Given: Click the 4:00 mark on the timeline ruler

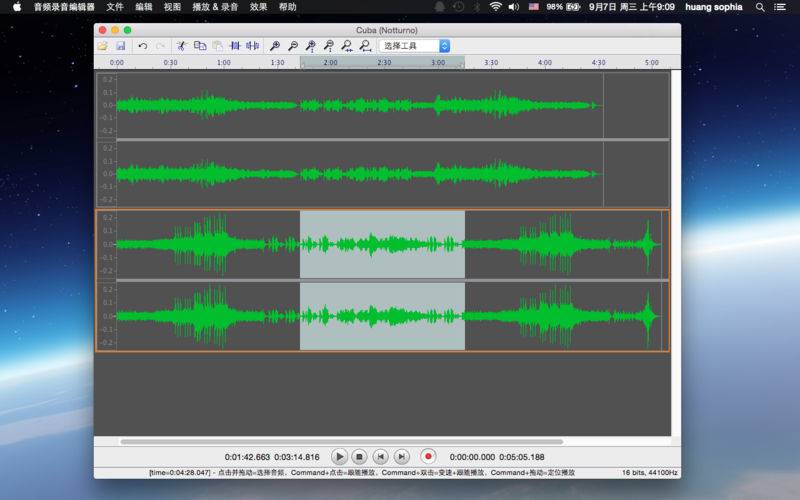Looking at the screenshot, I should pos(544,62).
